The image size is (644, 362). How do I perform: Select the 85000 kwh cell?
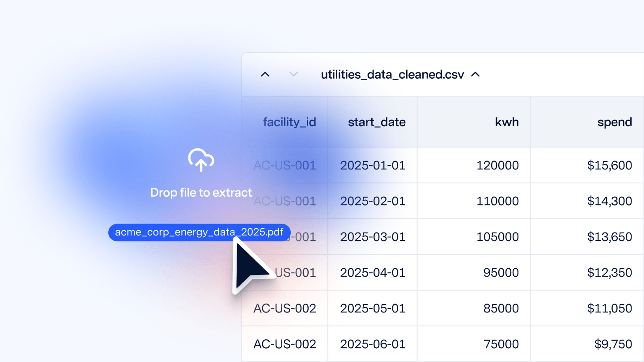coord(474,308)
